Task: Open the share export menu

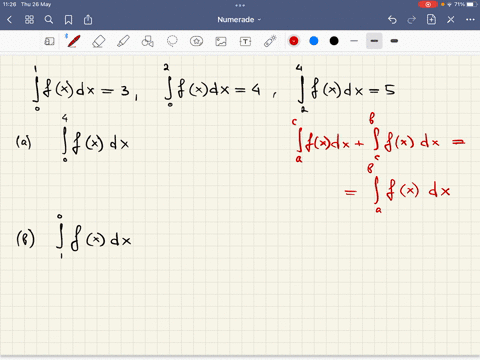Action: tap(88, 20)
